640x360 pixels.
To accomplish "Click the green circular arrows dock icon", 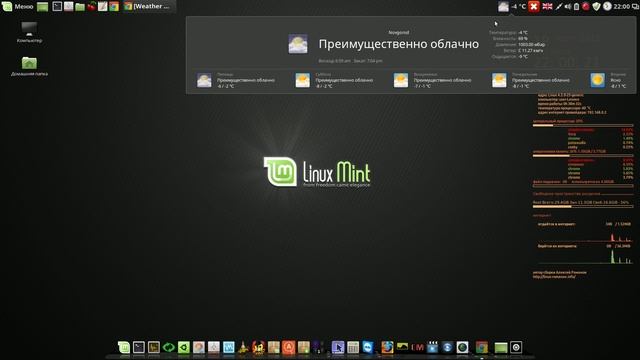I will coord(169,347).
